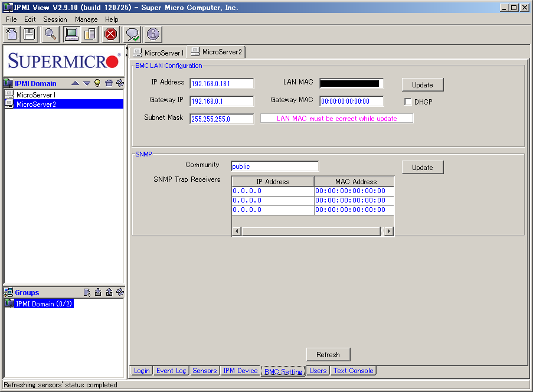Image resolution: width=533 pixels, height=392 pixels.
Task: Click the second trap receiver MAC address cell
Action: tap(354, 201)
